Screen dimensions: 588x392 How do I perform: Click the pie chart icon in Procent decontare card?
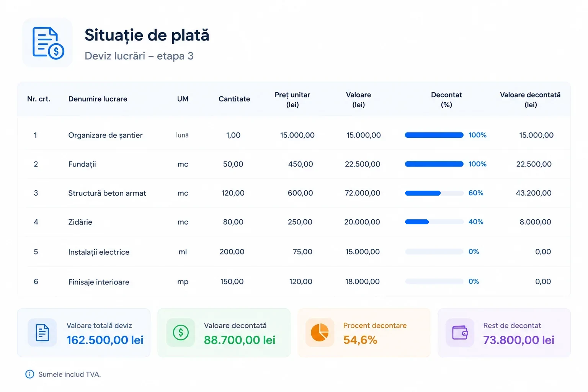coord(320,332)
